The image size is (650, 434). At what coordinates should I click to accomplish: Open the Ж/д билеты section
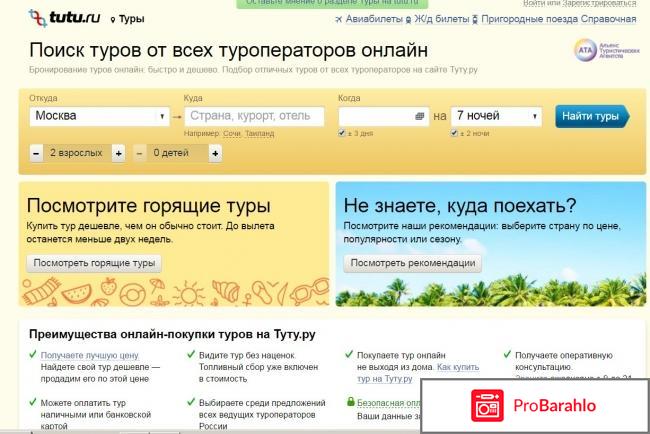click(x=441, y=19)
